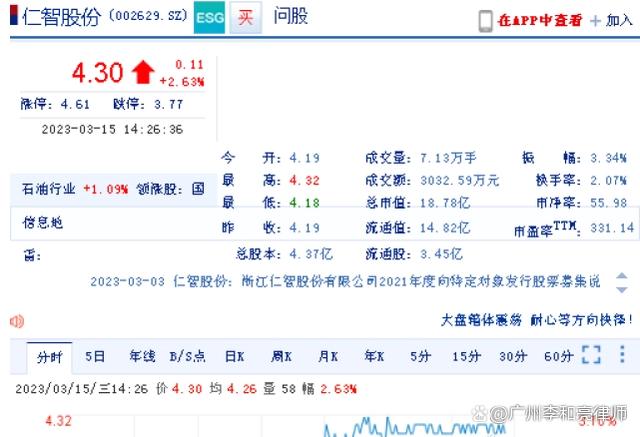Switch to the 年线 chart tab
Image resolution: width=640 pixels, height=437 pixels.
point(142,357)
